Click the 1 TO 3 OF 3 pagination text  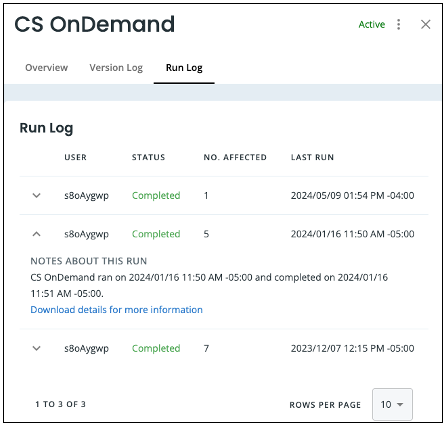(x=61, y=404)
